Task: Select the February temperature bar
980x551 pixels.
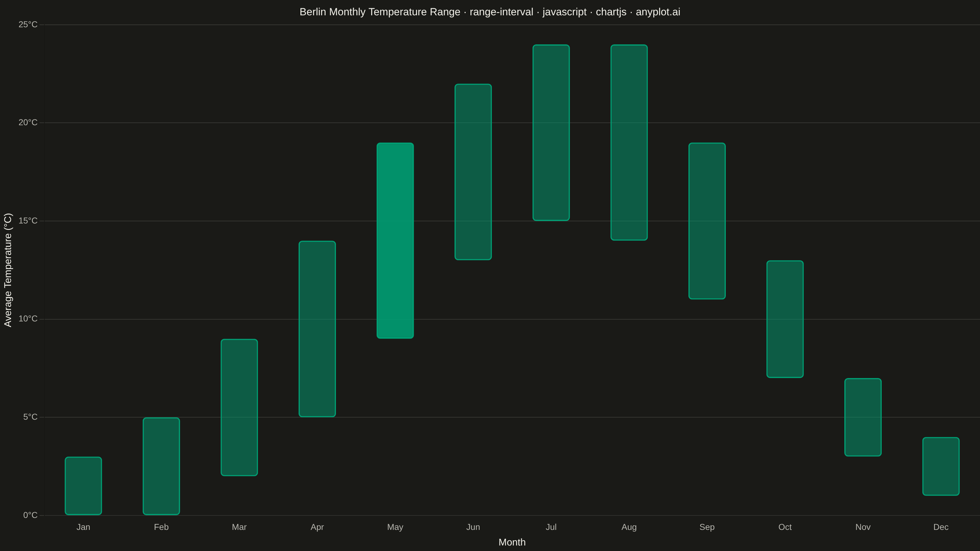Action: coord(161,466)
